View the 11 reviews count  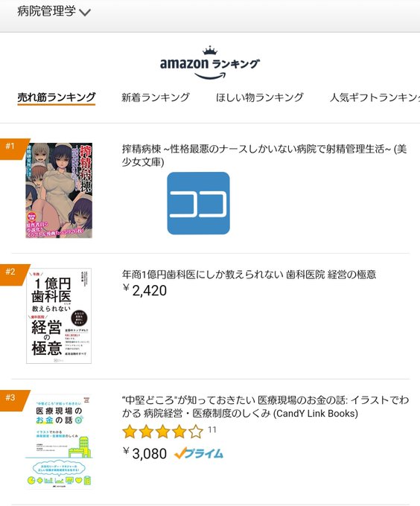(212, 430)
